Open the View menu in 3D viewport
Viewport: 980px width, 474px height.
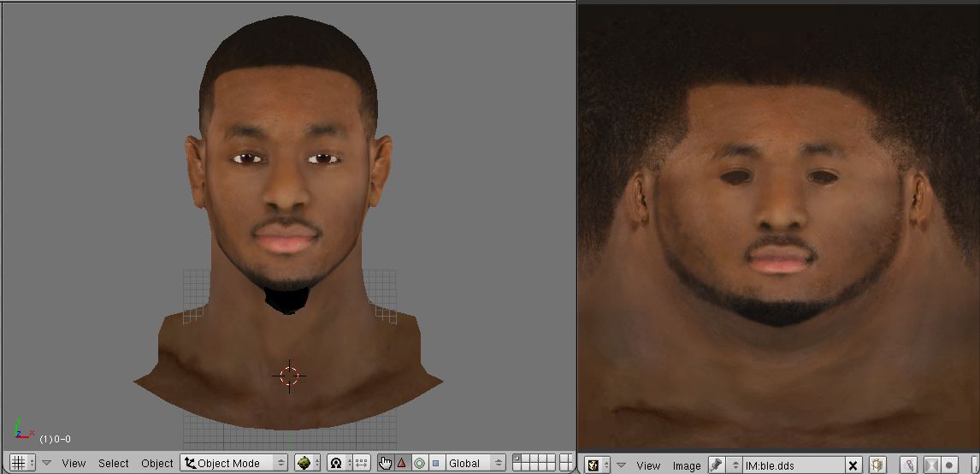pyautogui.click(x=74, y=463)
